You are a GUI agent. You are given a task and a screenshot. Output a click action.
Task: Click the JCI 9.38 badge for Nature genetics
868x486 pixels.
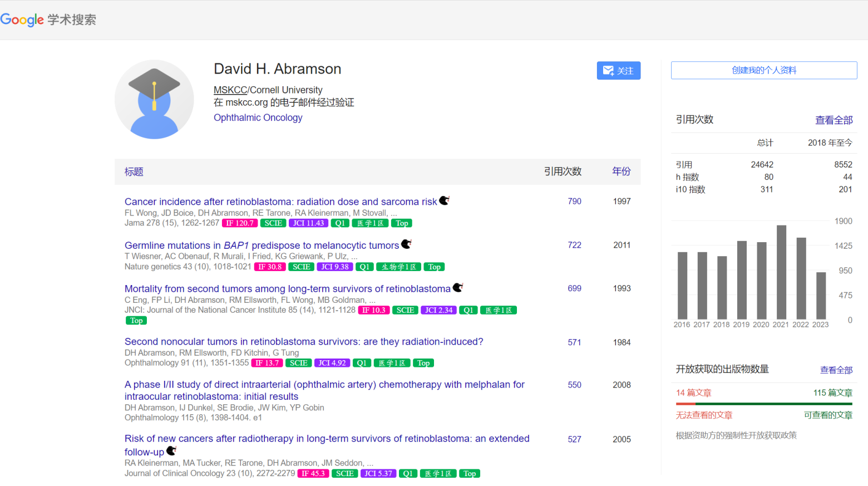[334, 267]
